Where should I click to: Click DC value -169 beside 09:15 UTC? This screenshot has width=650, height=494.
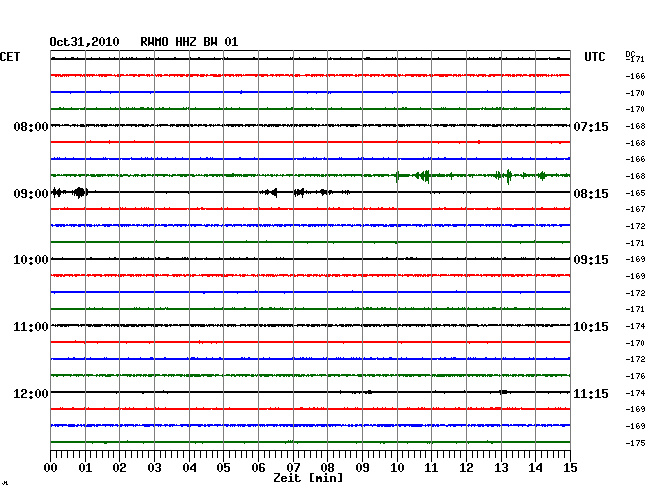pos(635,259)
